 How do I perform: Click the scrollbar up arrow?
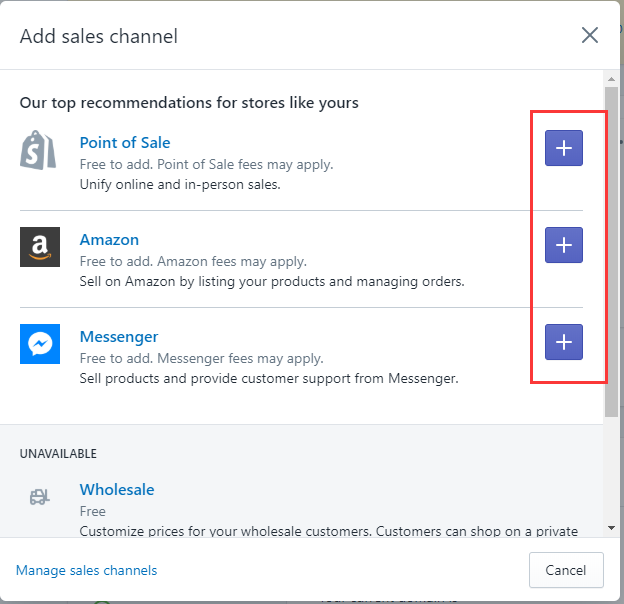pyautogui.click(x=611, y=78)
